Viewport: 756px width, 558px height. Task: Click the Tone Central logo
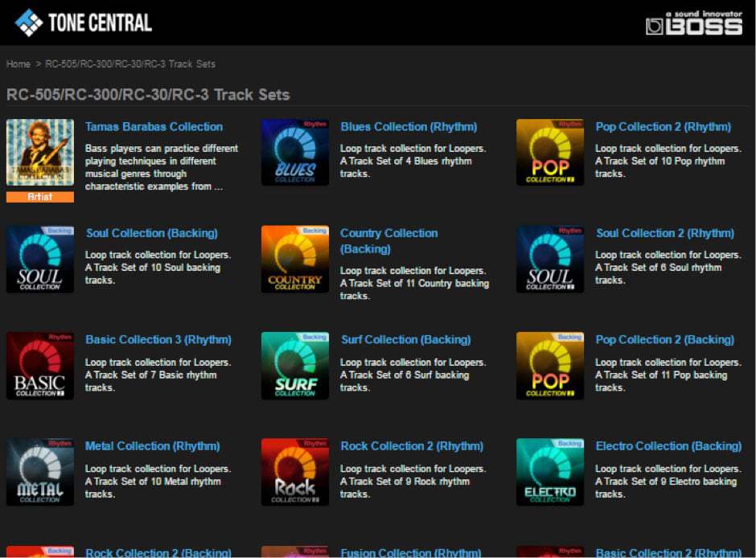click(x=84, y=23)
